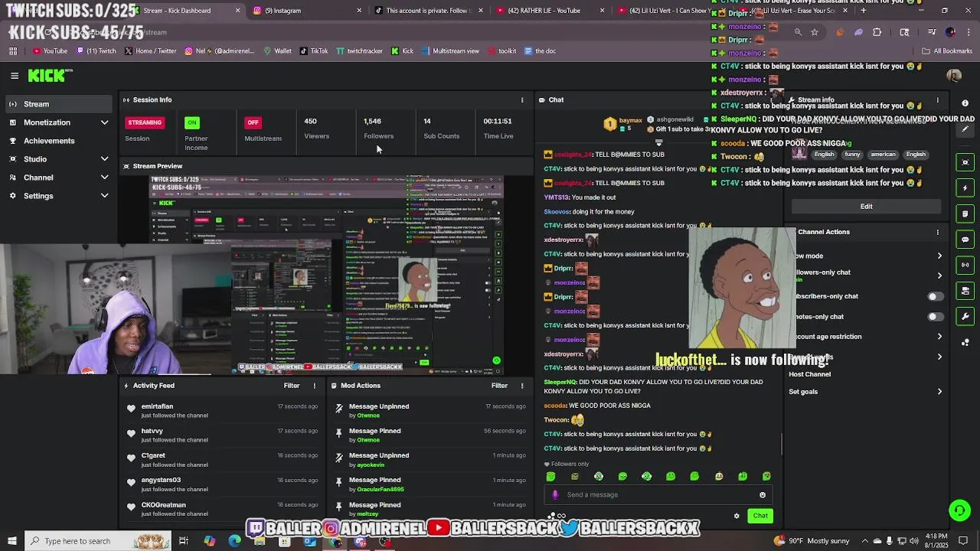
Task: Click the microphone icon in chat input
Action: (555, 495)
